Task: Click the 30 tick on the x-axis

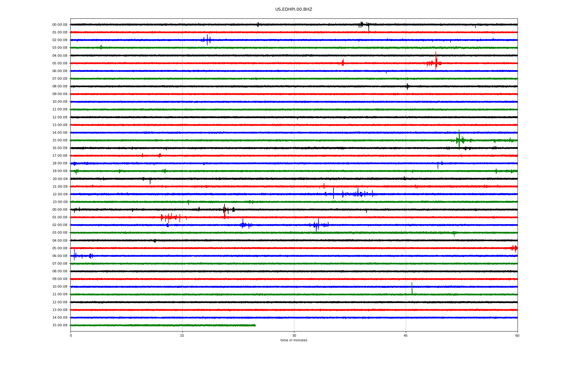Action: coord(294,335)
